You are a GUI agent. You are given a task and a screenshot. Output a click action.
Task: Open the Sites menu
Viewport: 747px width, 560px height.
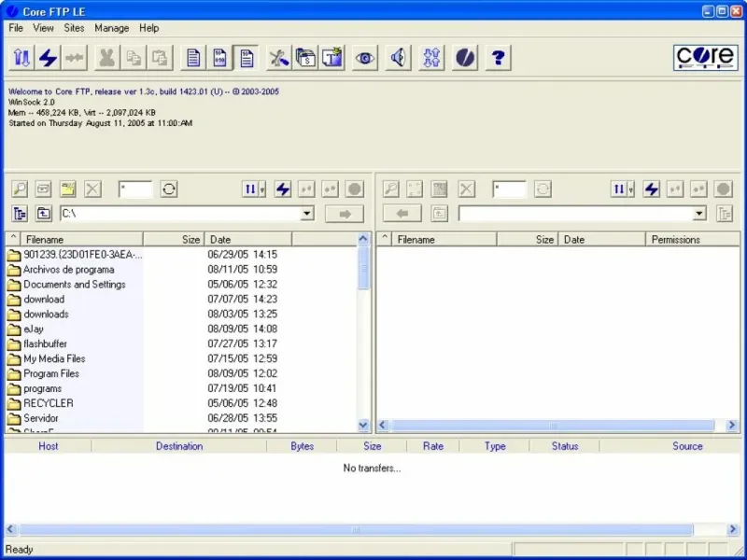(x=74, y=28)
